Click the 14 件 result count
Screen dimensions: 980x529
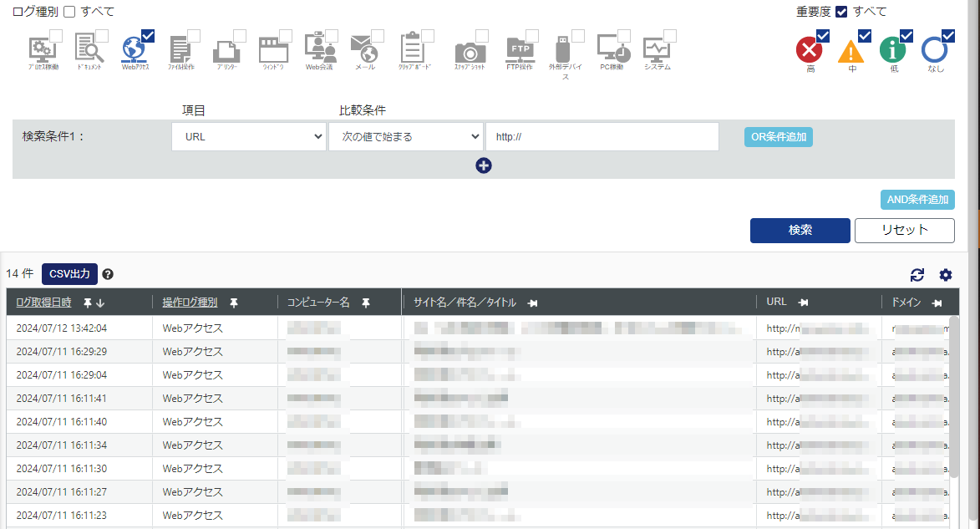point(19,274)
